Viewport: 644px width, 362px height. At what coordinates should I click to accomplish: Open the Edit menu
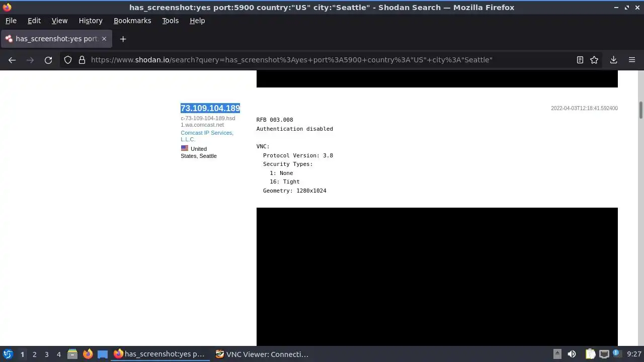[x=34, y=21]
